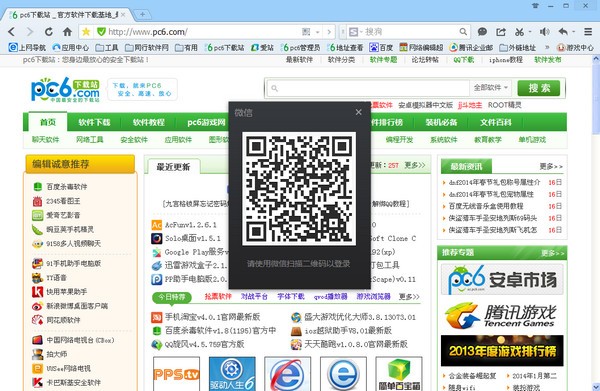Open the 单机游戏 category link
Screen dimensions: 600x391
(x=532, y=140)
